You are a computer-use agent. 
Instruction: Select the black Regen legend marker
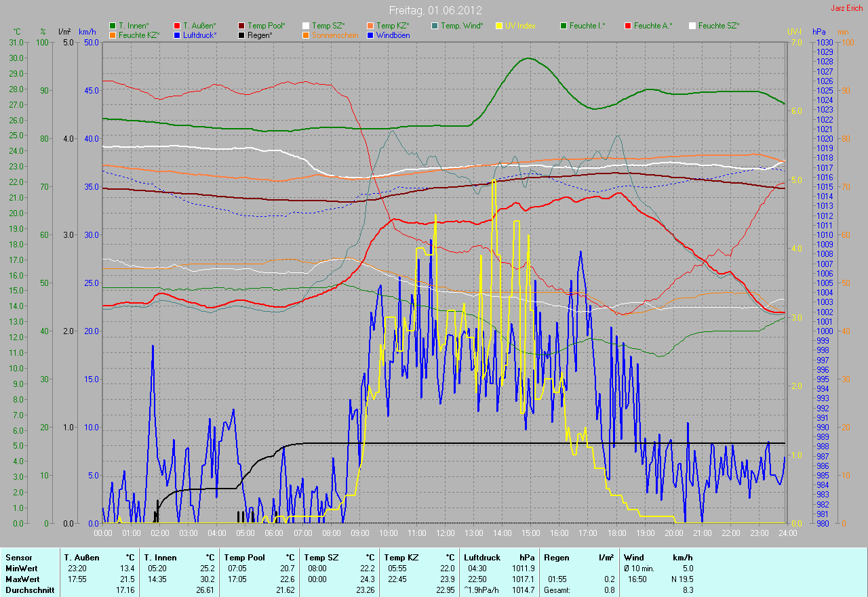tap(242, 35)
